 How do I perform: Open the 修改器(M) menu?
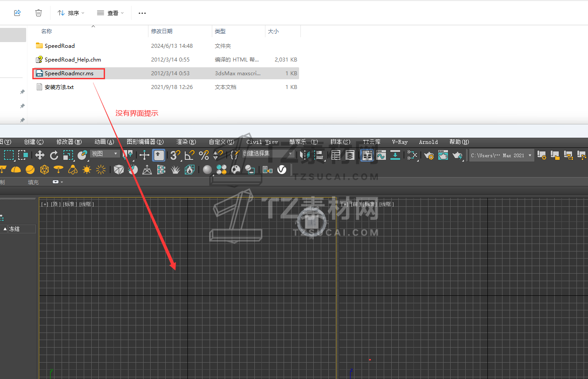tap(69, 142)
